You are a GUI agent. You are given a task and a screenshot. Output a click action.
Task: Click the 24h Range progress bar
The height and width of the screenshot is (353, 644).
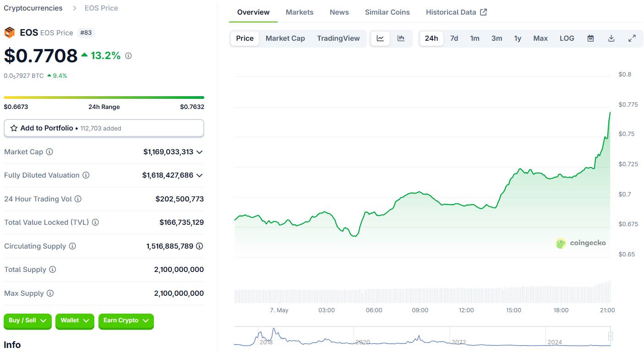[x=104, y=98]
